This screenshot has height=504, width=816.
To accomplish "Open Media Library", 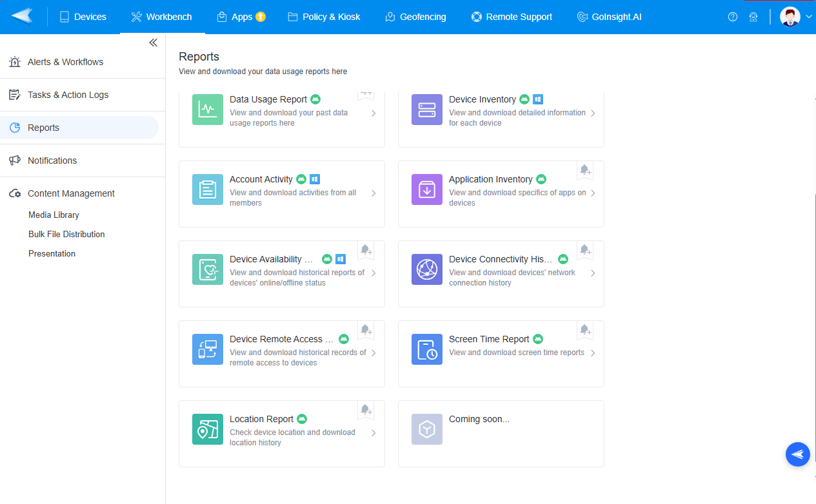I will point(54,215).
